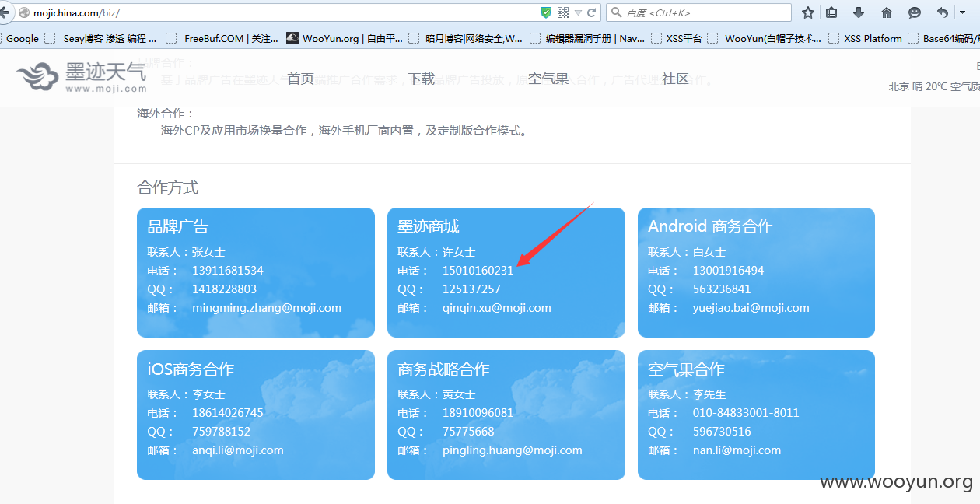Click the search magnifier icon
This screenshot has width=980, height=504.
click(616, 12)
